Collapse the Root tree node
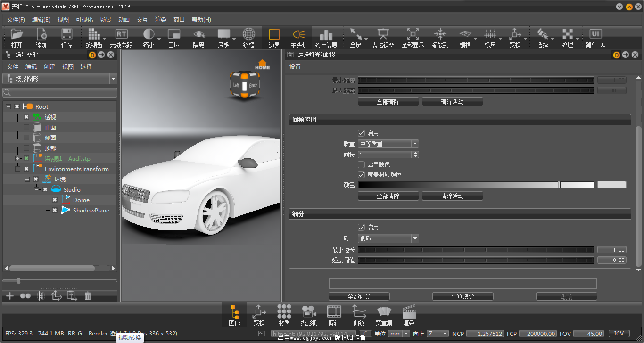 pyautogui.click(x=8, y=106)
